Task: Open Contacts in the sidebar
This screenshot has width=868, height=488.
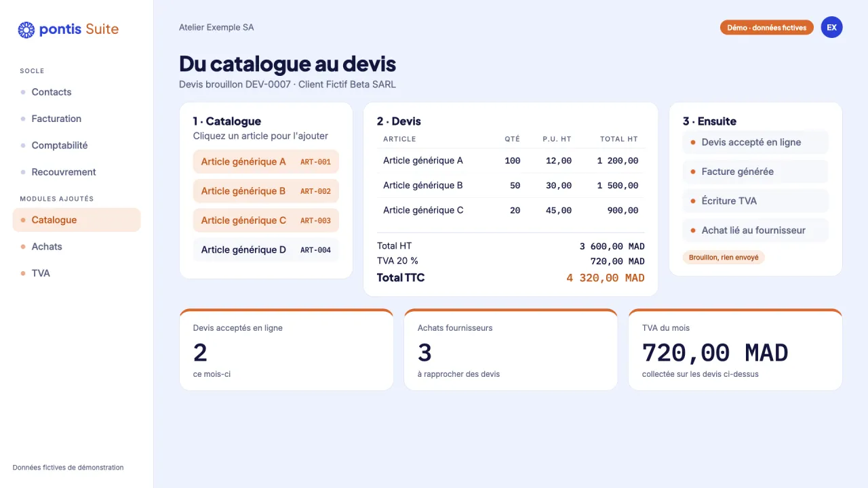Action: point(77,92)
